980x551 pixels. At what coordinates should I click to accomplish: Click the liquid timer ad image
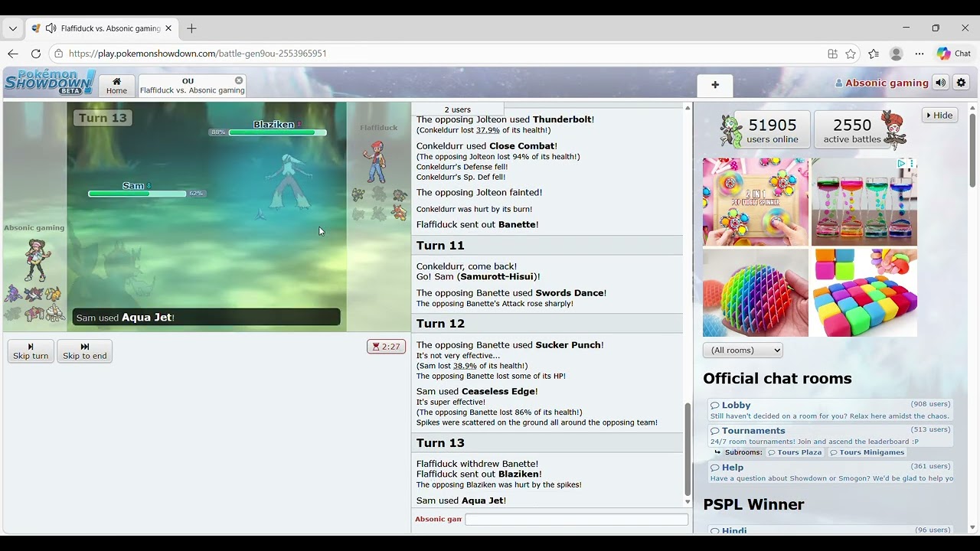(864, 202)
